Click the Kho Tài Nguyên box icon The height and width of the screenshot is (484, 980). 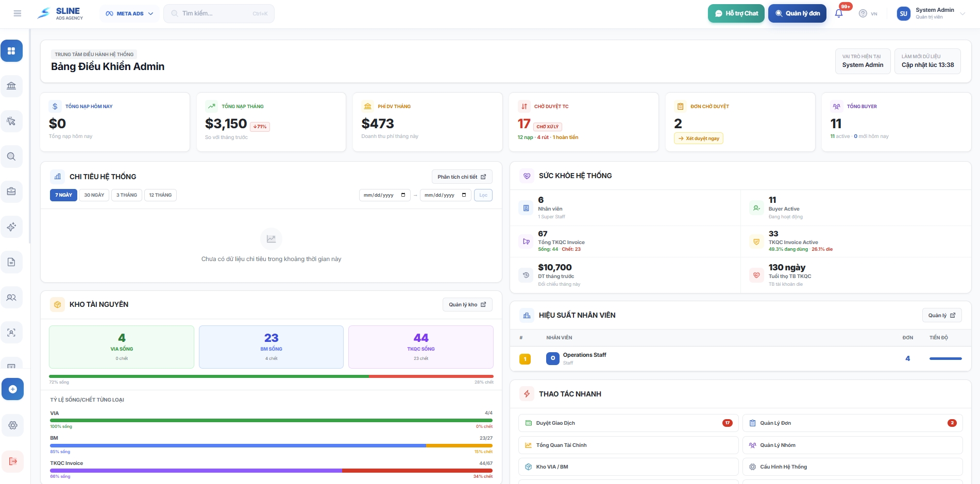(x=57, y=305)
